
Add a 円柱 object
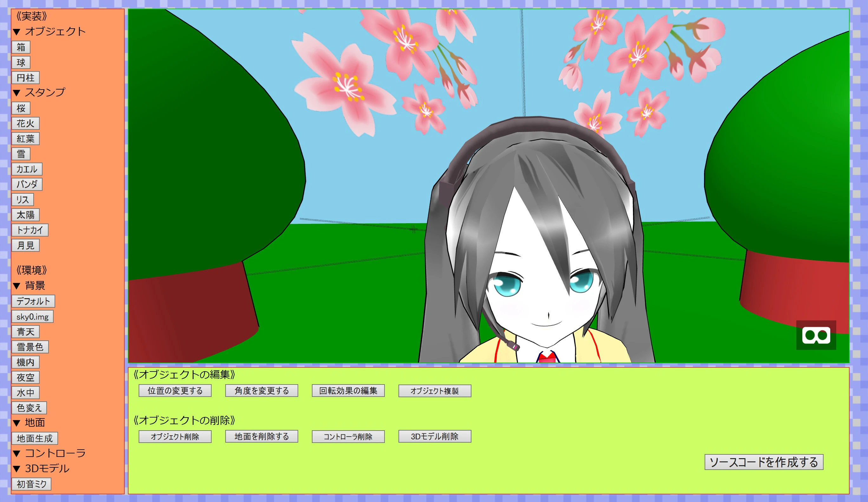click(25, 77)
